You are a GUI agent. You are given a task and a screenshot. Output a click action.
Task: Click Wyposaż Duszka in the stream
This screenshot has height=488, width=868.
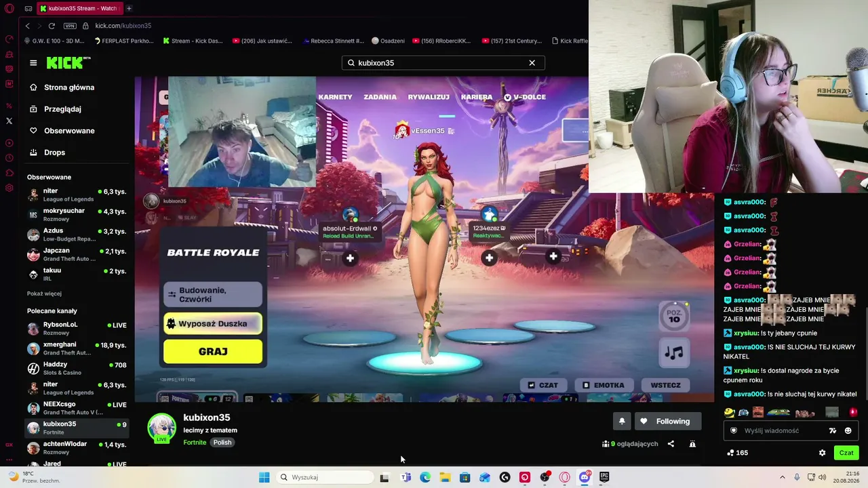tap(213, 324)
